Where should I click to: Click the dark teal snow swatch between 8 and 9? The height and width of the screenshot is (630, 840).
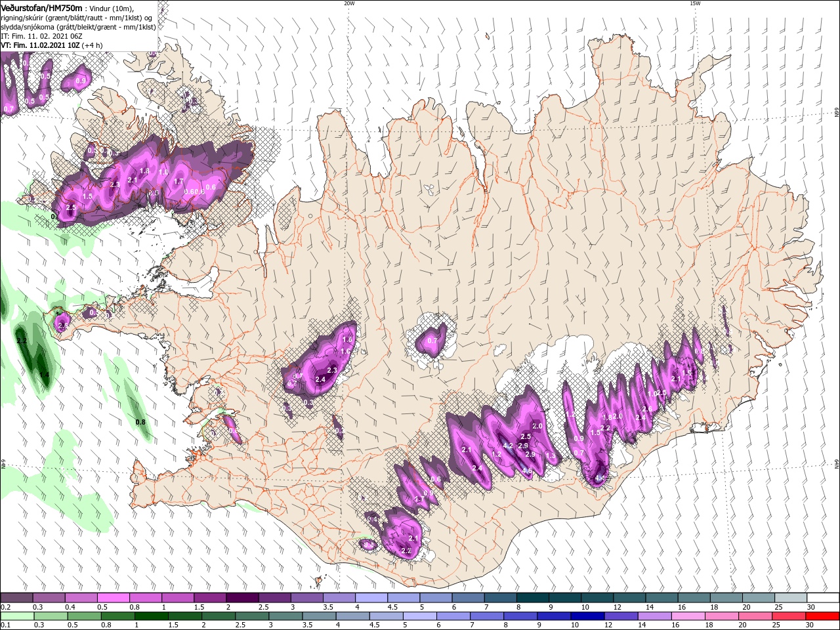(x=532, y=598)
